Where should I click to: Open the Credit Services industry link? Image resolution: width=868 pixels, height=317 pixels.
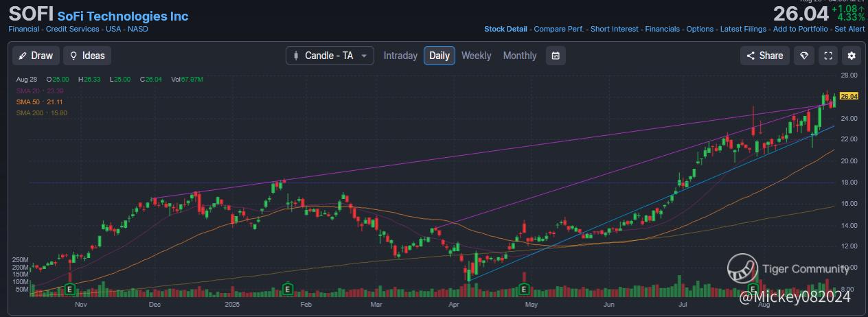coord(73,29)
